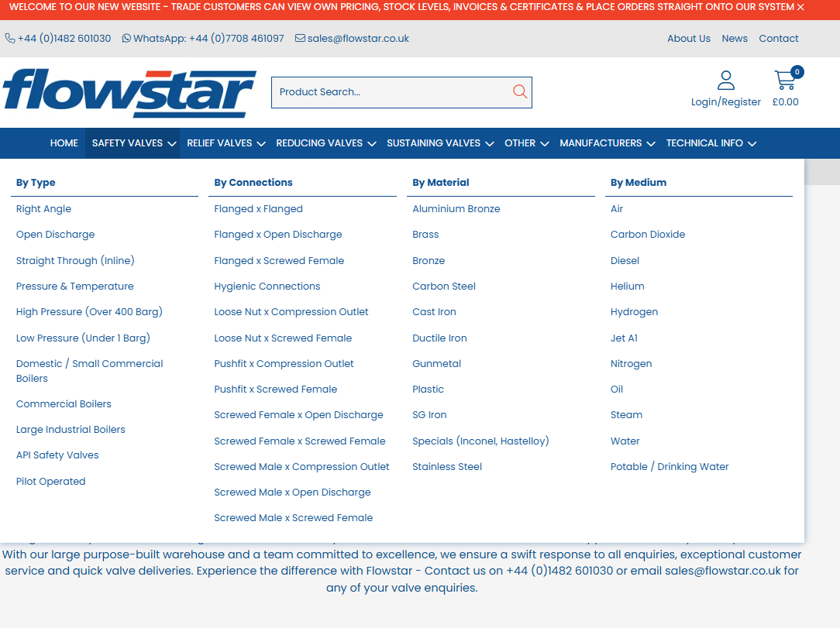The height and width of the screenshot is (628, 840).
Task: Select Screwed Female x Screwed Female
Action: pyautogui.click(x=300, y=441)
